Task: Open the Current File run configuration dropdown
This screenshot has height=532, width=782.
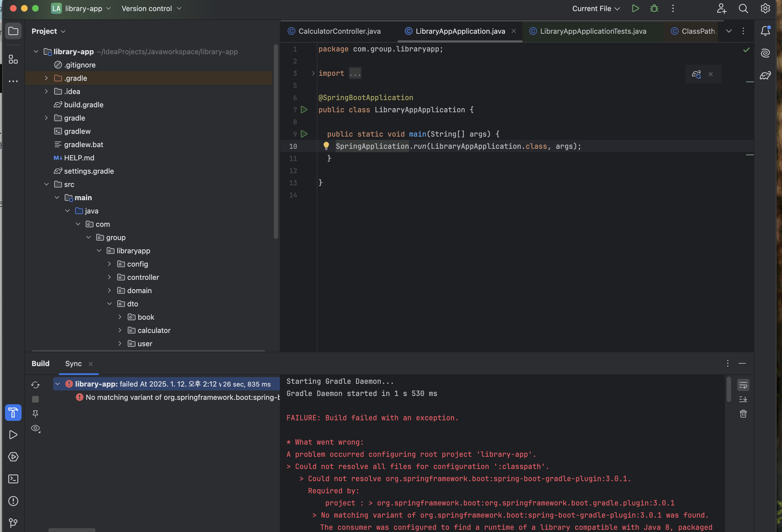Action: click(x=596, y=8)
